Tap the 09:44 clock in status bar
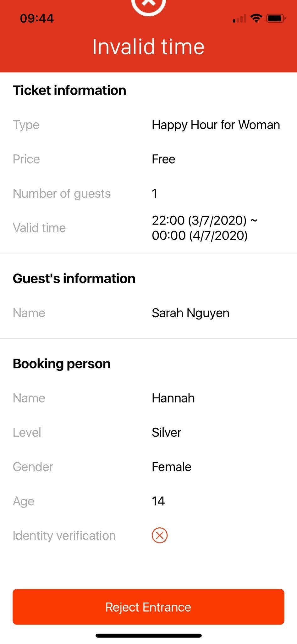Screen dimensions: 297x644 coord(37,19)
